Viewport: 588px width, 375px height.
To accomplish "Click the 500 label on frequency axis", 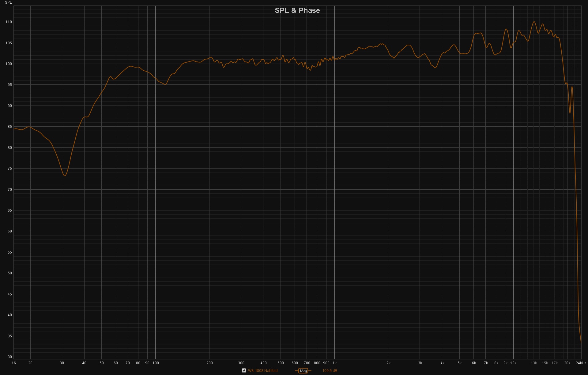I will 281,363.
